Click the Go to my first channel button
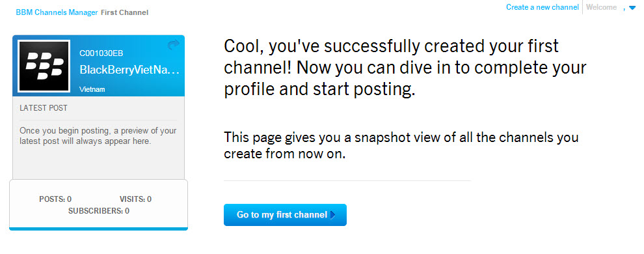Screen dimensions: 644x254 click(285, 214)
